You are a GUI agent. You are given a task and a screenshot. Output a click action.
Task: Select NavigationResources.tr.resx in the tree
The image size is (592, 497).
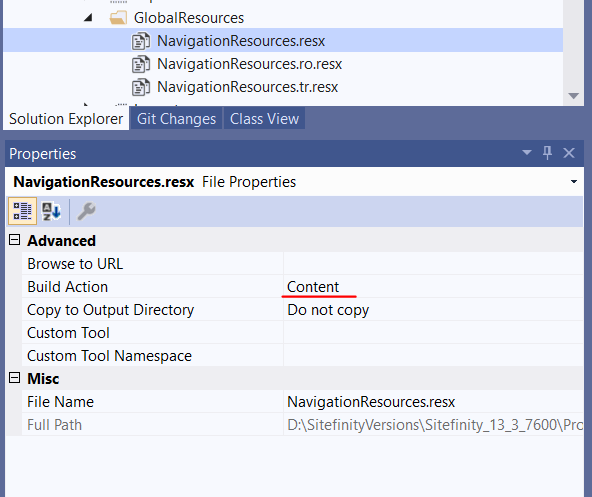(x=247, y=87)
